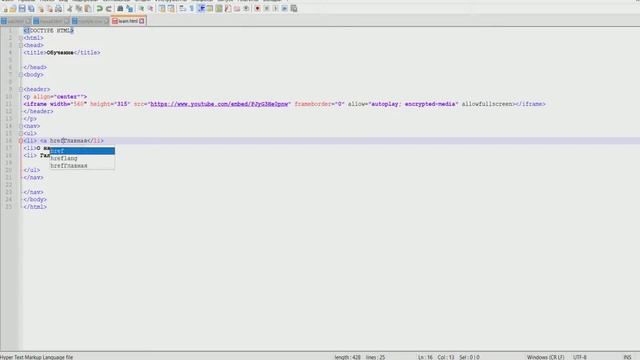Screen dimensions: 640x360
Task: Close the learn.html tab with its X
Action: tap(142, 21)
